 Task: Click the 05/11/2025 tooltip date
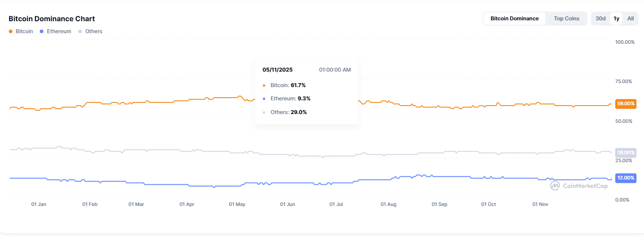(277, 70)
